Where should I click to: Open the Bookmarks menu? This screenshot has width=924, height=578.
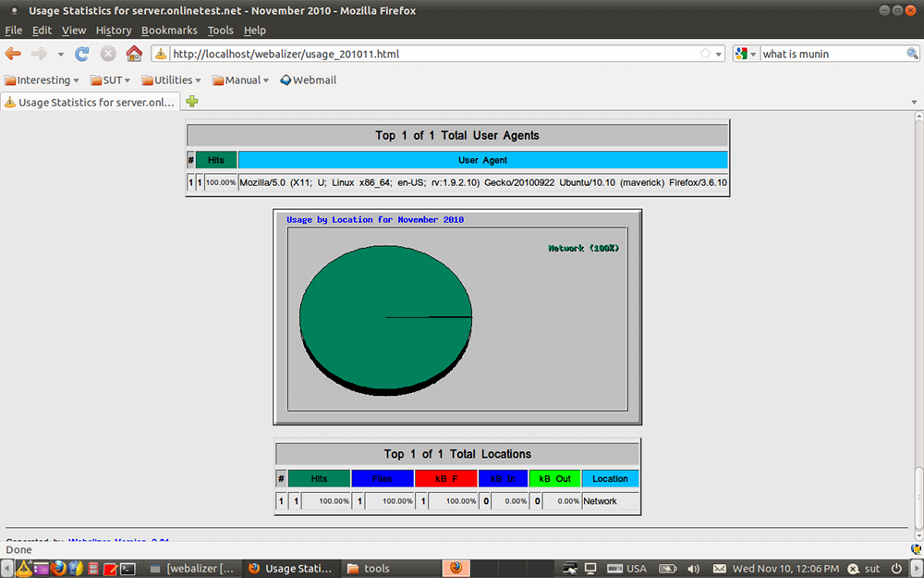[x=169, y=31]
